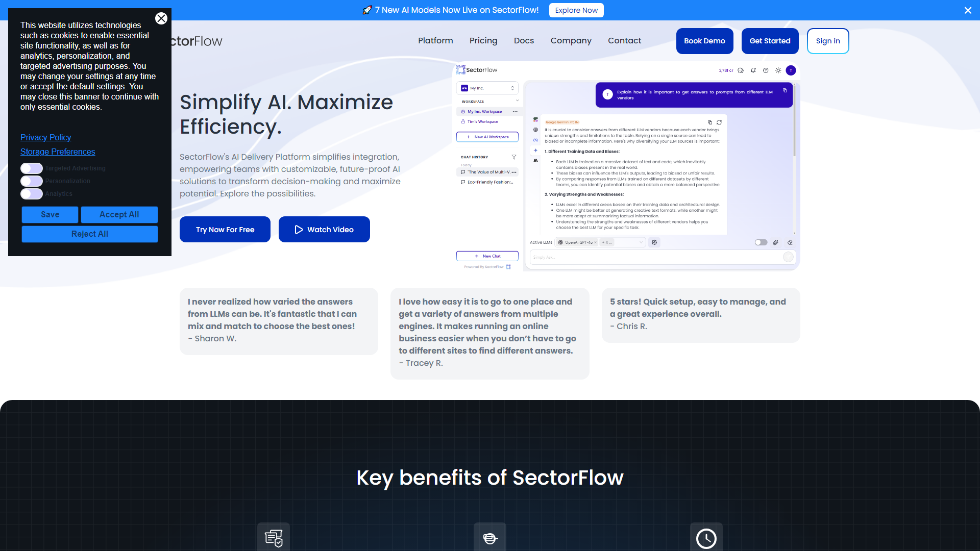Collapse the WORKSPACE section chevron
980x551 pixels.
[517, 101]
